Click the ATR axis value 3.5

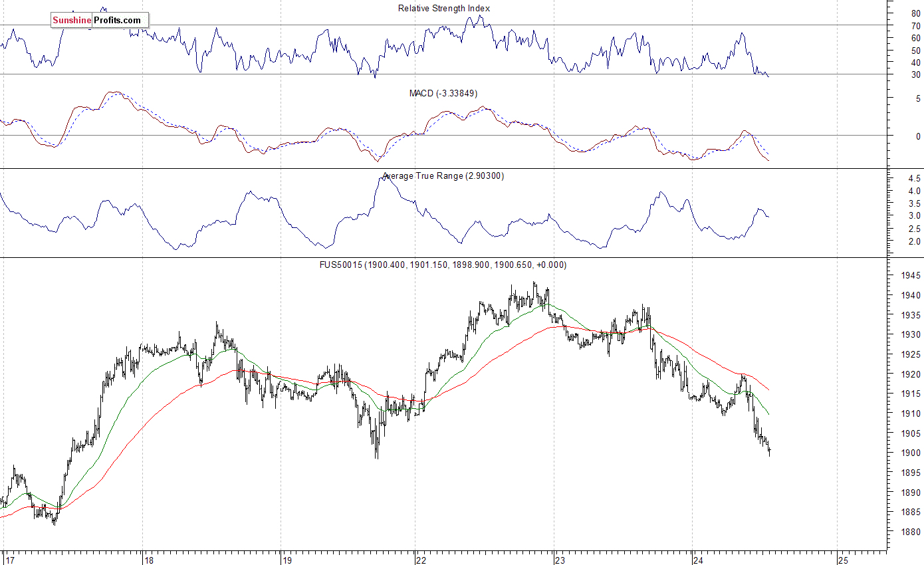[913, 203]
